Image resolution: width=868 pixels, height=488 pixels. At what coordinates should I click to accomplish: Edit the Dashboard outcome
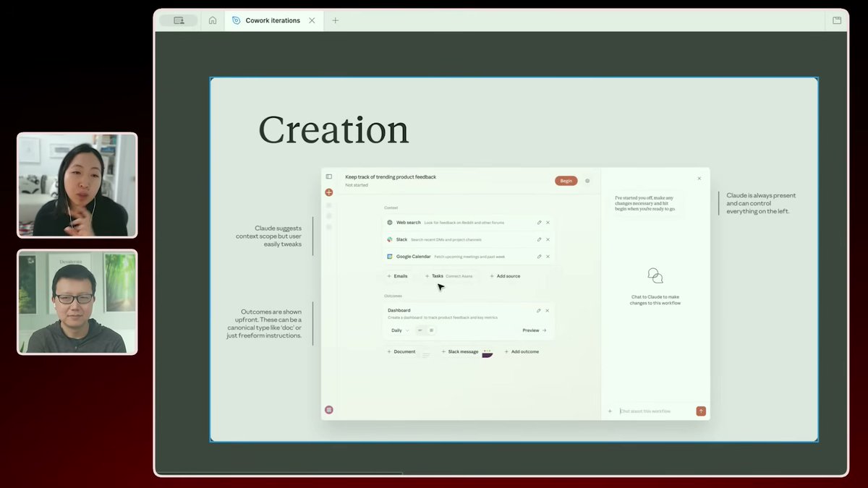[x=539, y=310]
